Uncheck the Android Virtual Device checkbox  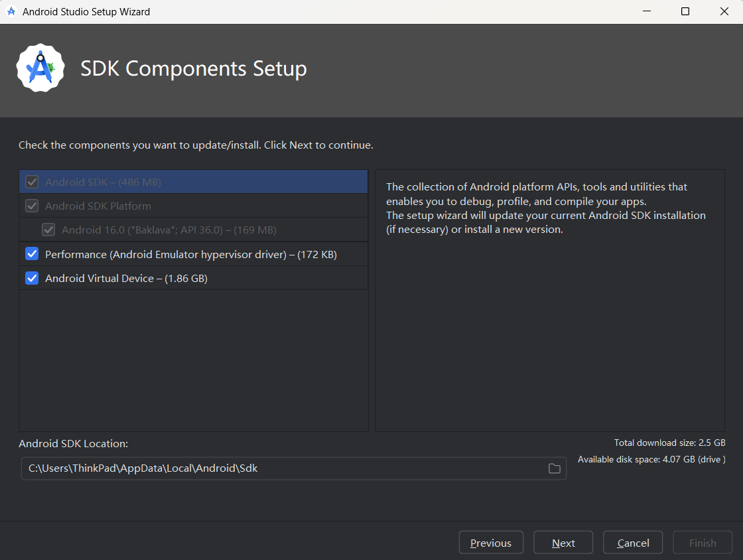click(x=32, y=278)
